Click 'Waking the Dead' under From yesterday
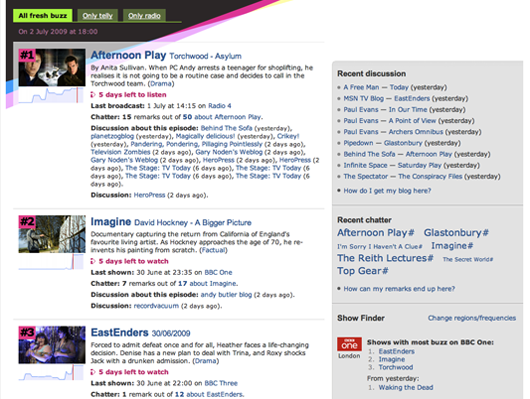This screenshot has height=399, width=530. tap(406, 388)
